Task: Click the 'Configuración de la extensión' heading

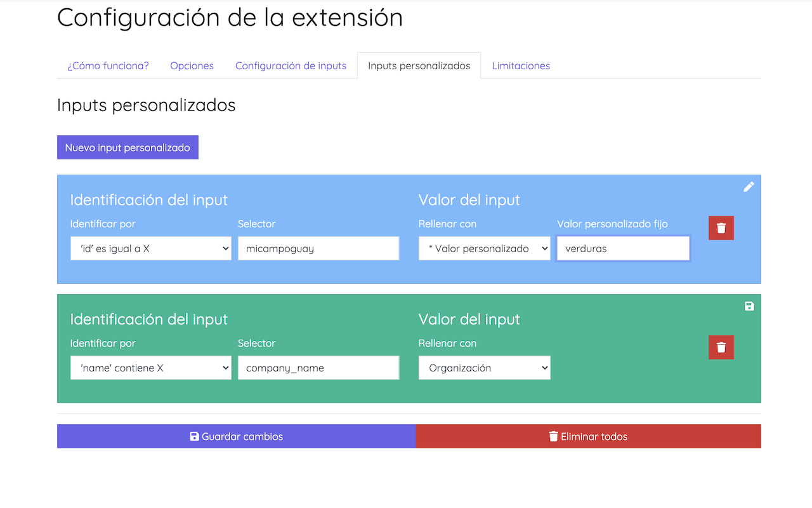Action: 230,17
